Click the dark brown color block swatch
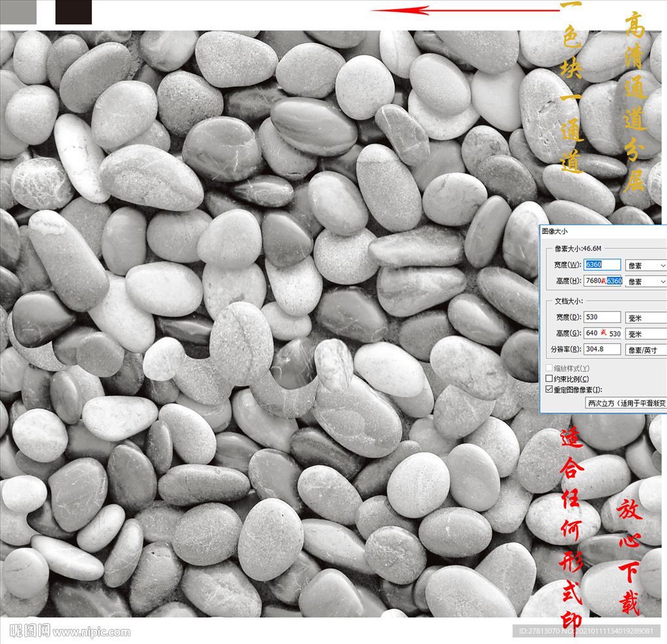The width and height of the screenshot is (667, 644). (x=74, y=12)
